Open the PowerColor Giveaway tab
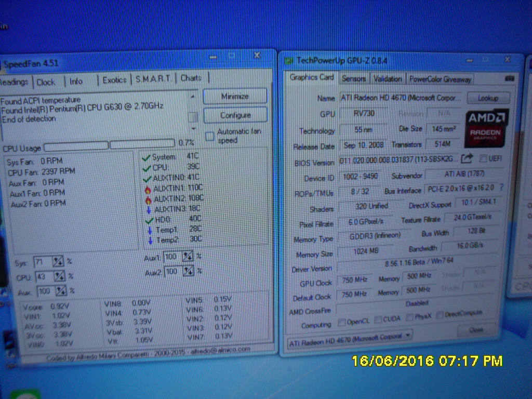This screenshot has height=399, width=532. tap(440, 79)
